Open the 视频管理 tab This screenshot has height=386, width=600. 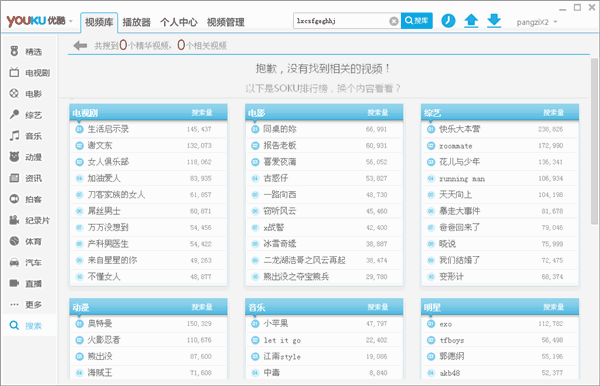(x=226, y=22)
